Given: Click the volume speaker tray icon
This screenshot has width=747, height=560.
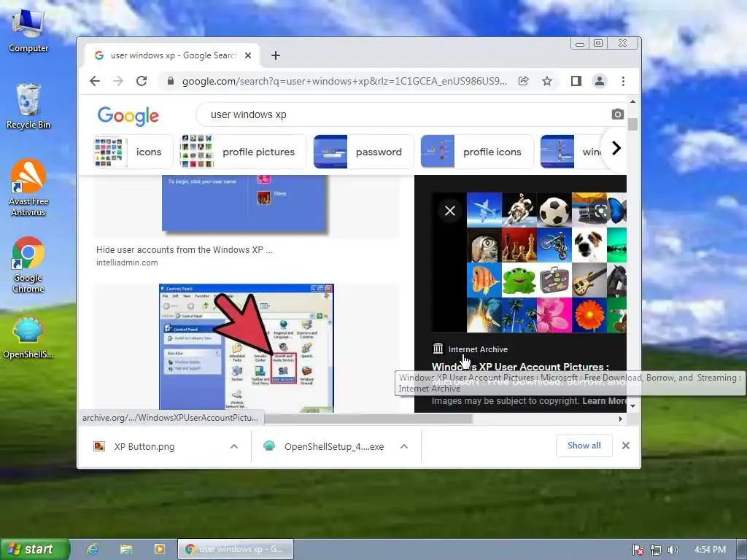Looking at the screenshot, I should 673,550.
